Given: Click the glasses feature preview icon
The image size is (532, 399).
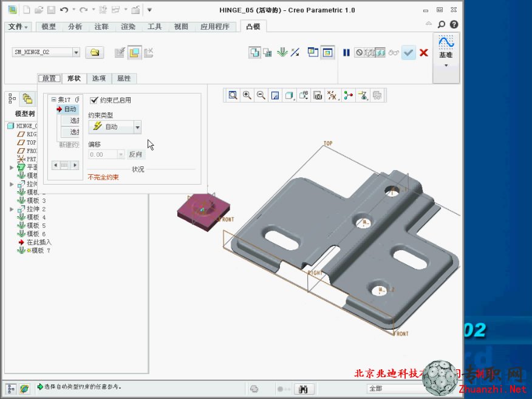Looking at the screenshot, I should (x=394, y=53).
